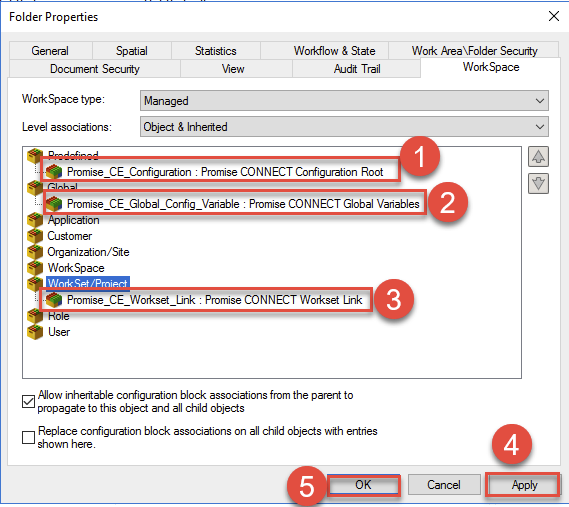Open the Audit Trail tab
This screenshot has height=507, width=569.
(x=357, y=69)
